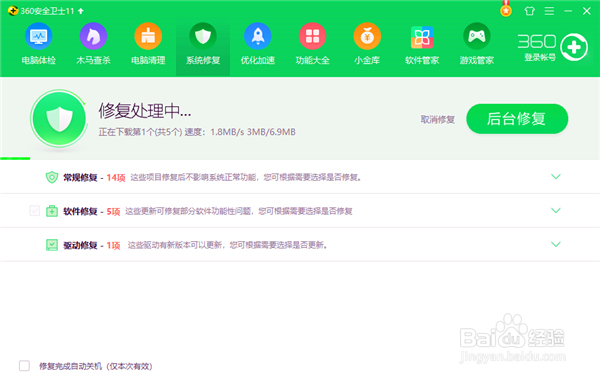The width and height of the screenshot is (600, 378).
Task: Close the 360 window
Action: pyautogui.click(x=587, y=11)
